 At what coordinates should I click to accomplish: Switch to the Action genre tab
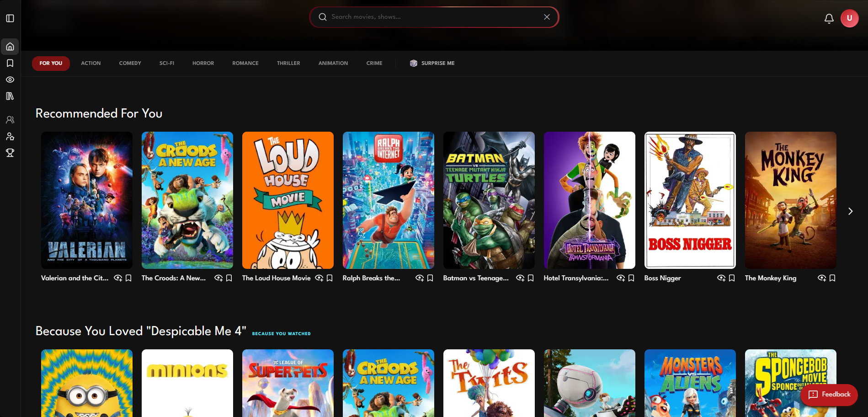[x=91, y=64]
